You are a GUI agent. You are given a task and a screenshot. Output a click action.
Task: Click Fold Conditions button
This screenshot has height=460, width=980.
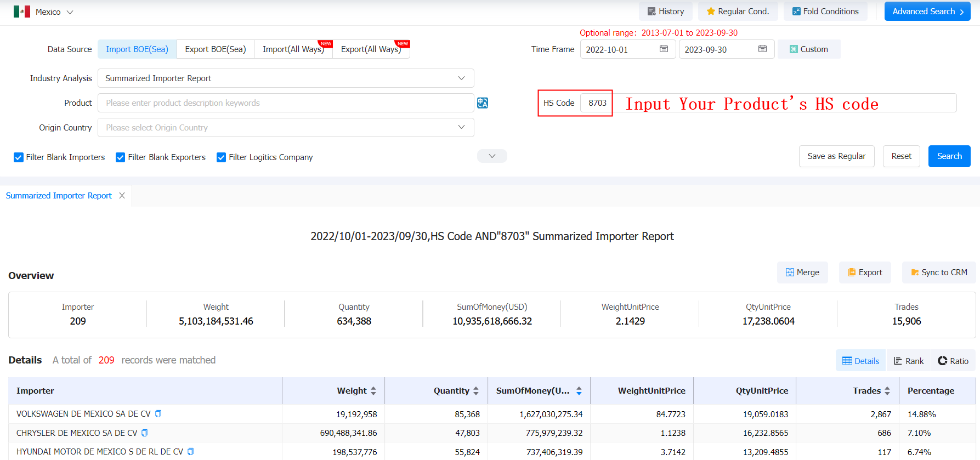click(x=825, y=12)
